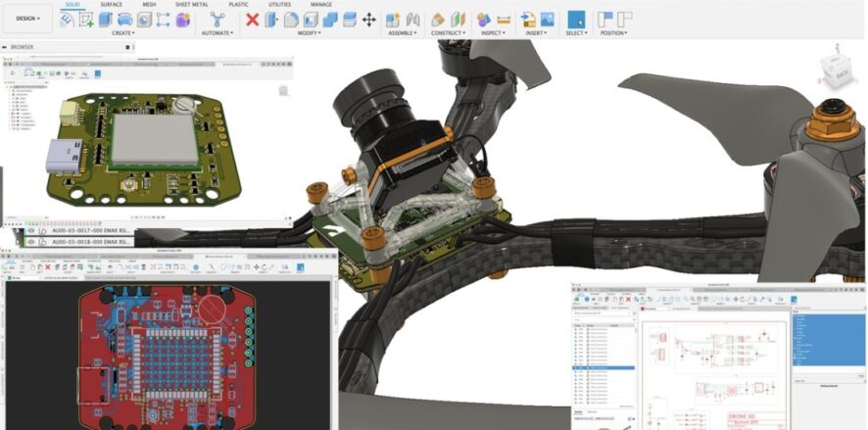This screenshot has height=430, width=868.
Task: Expand the MODIFY dropdown menu
Action: tap(310, 32)
